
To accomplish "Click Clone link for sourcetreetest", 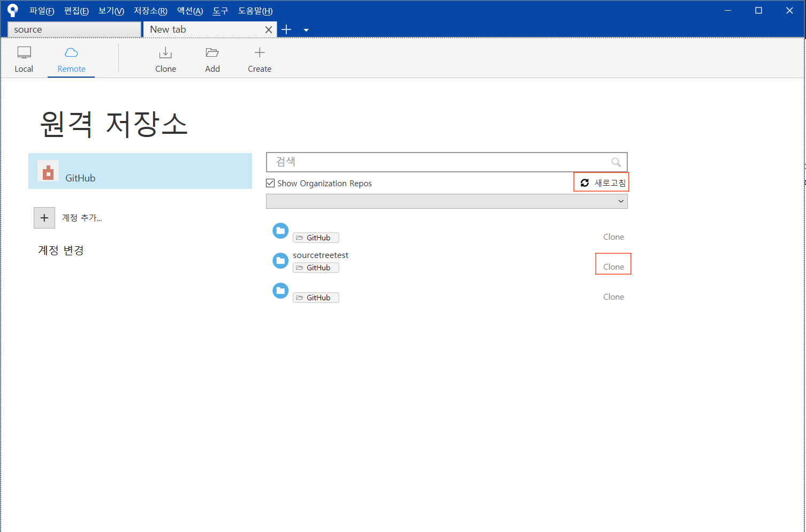I will click(x=613, y=267).
